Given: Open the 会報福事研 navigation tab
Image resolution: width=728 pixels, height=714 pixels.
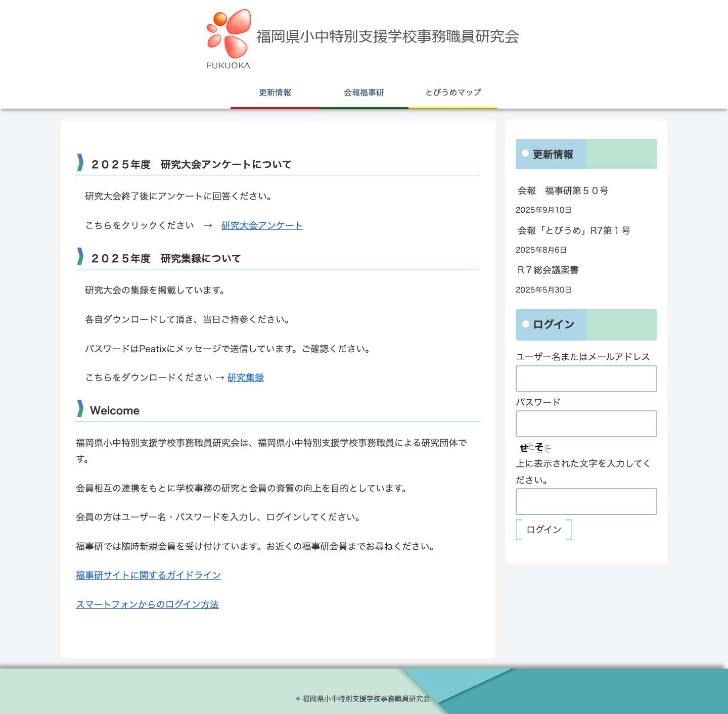Looking at the screenshot, I should (364, 92).
